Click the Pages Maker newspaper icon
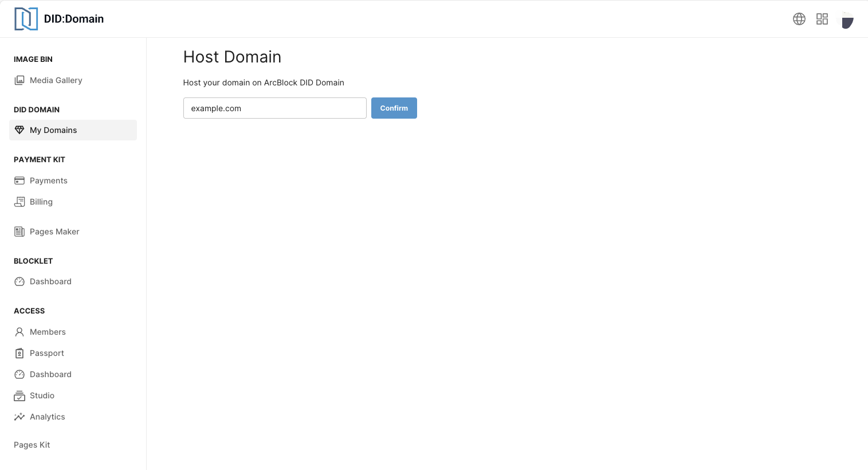 (19, 232)
